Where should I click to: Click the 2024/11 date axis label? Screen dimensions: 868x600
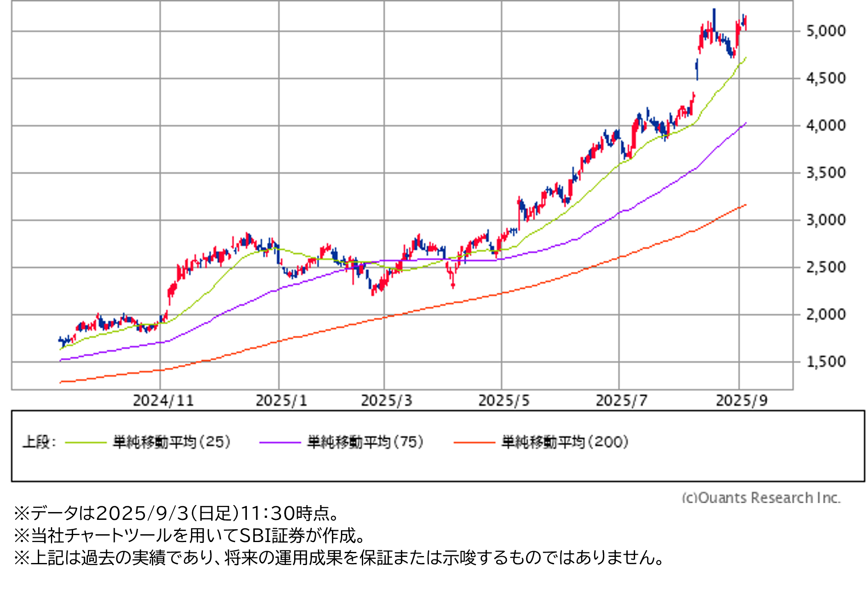point(163,401)
